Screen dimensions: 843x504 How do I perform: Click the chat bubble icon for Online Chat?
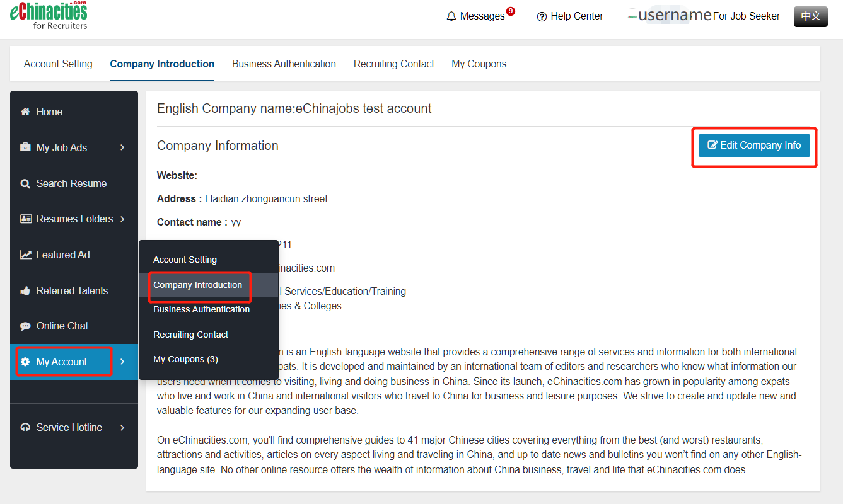(x=26, y=326)
